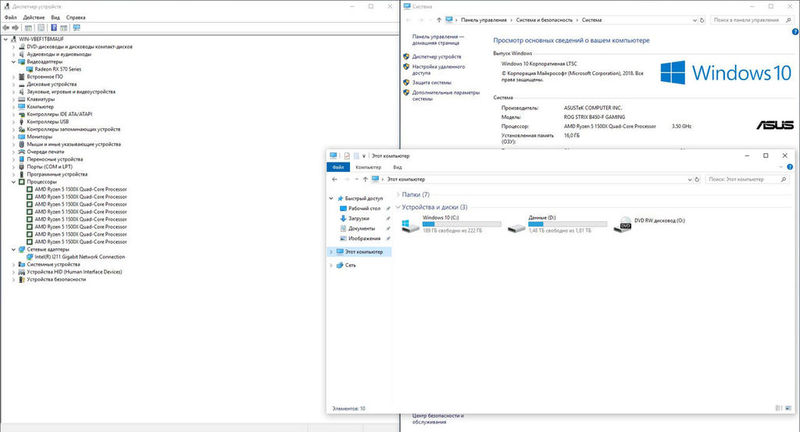Select Устройства безопасности in device tree
The image size is (800, 432).
[56, 279]
